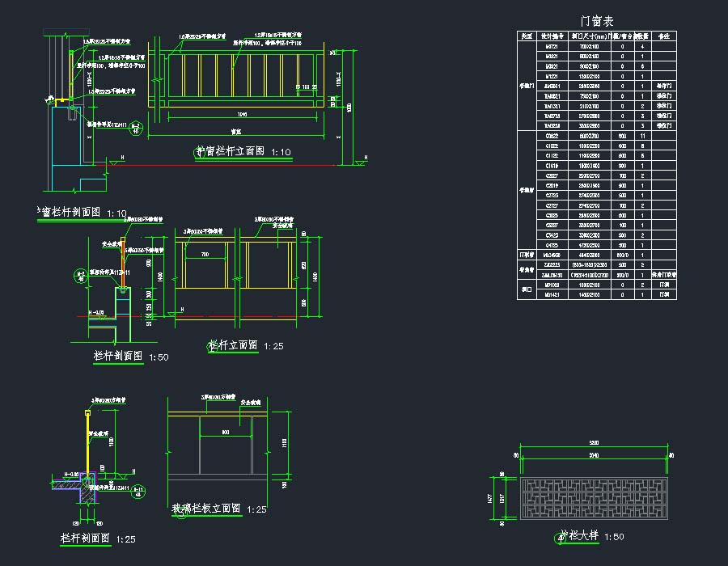Click the 门窗表 table title
Viewport: 728px width, 566px height.
click(x=597, y=21)
